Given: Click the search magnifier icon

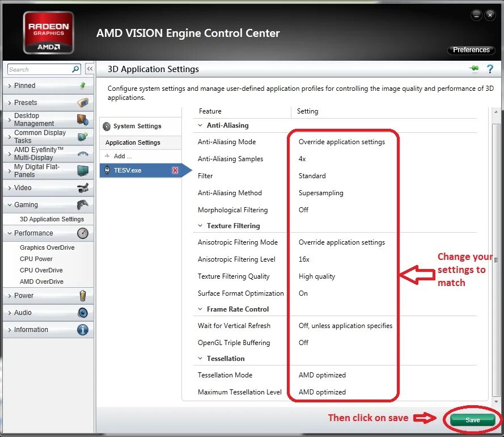Looking at the screenshot, I should (75, 69).
